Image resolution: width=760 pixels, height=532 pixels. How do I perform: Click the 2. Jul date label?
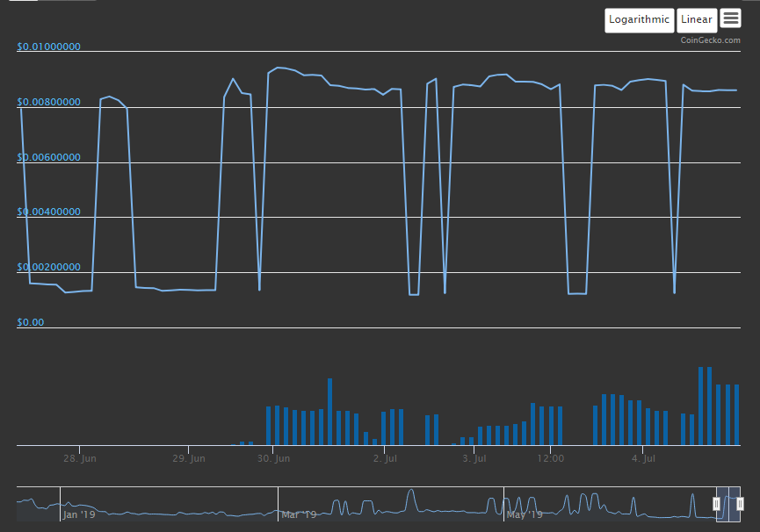(385, 458)
